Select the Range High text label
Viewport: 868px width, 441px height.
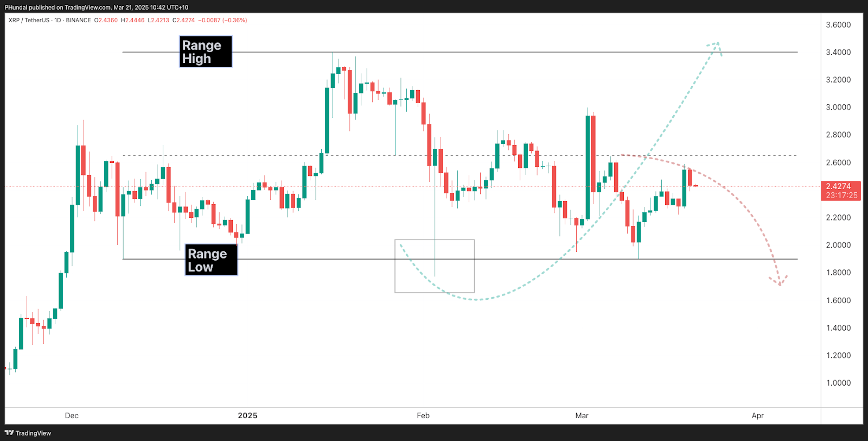[x=206, y=52]
